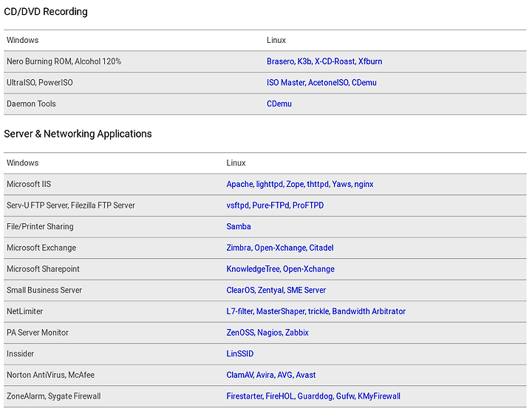Open the L7-filter link
532x414 pixels.
click(240, 311)
